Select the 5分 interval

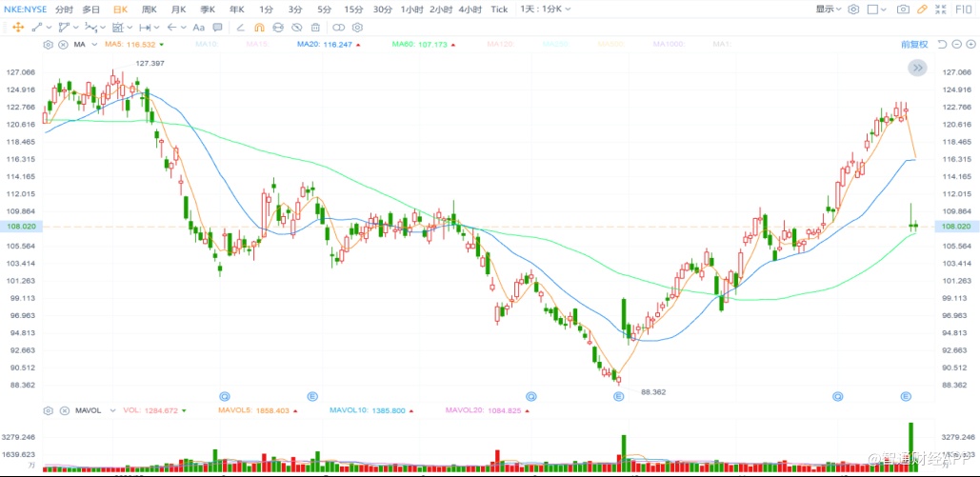[324, 10]
